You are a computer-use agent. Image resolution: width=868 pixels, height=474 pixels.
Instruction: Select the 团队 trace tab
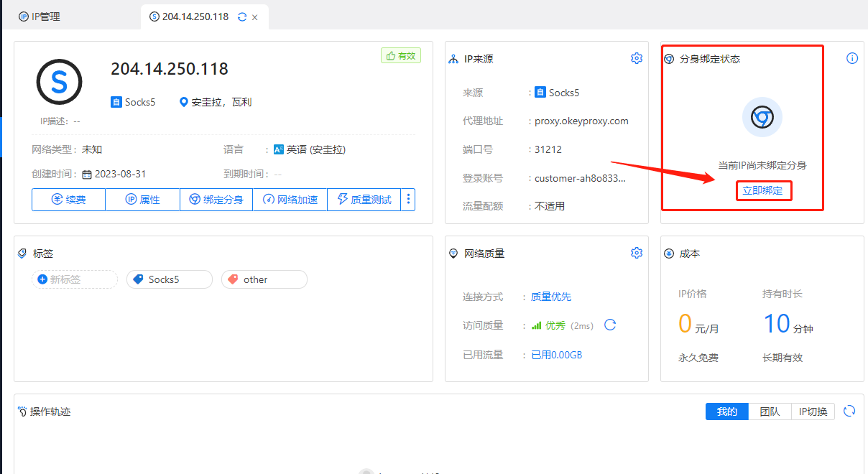coord(770,412)
